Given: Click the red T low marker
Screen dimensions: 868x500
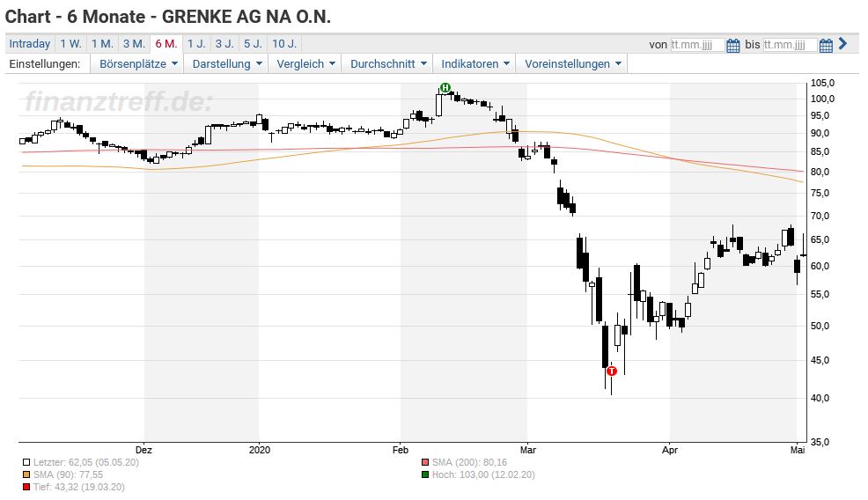Looking at the screenshot, I should click(x=611, y=371).
